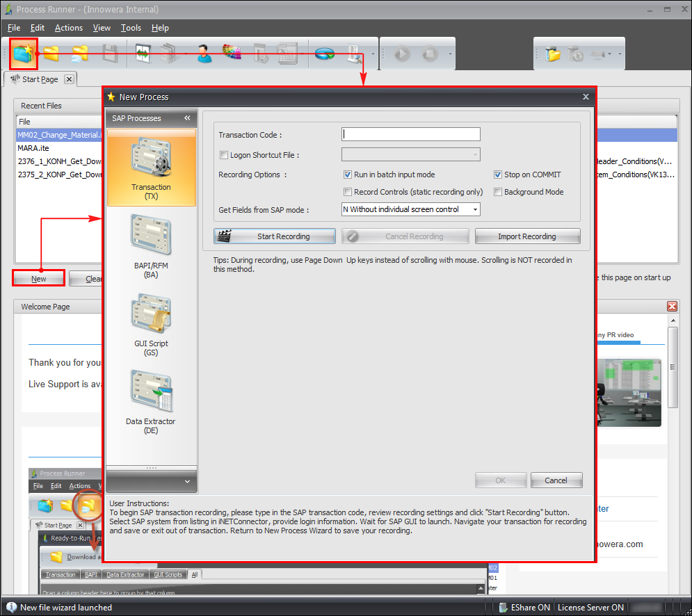The width and height of the screenshot is (692, 616).
Task: Click the floppy disk Save icon
Action: [x=110, y=54]
